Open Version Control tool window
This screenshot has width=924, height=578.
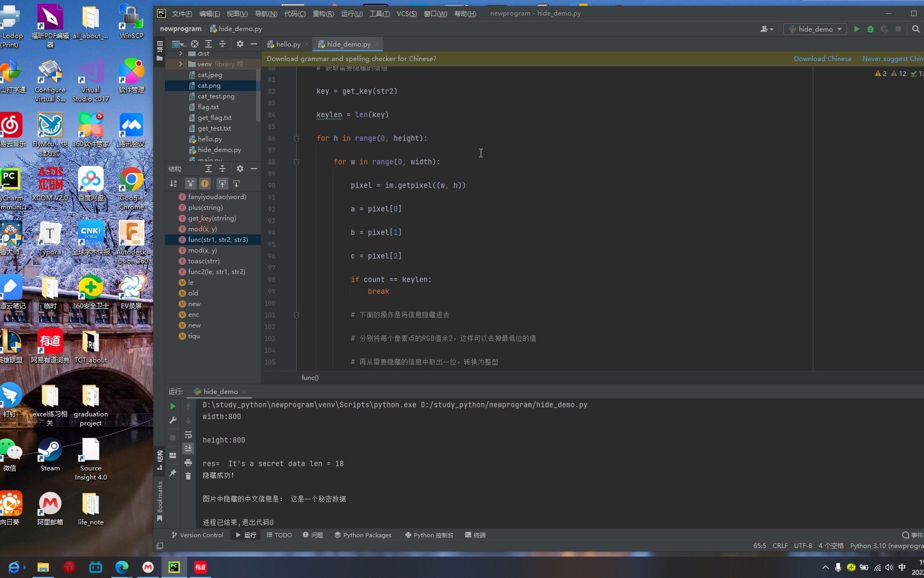point(197,535)
